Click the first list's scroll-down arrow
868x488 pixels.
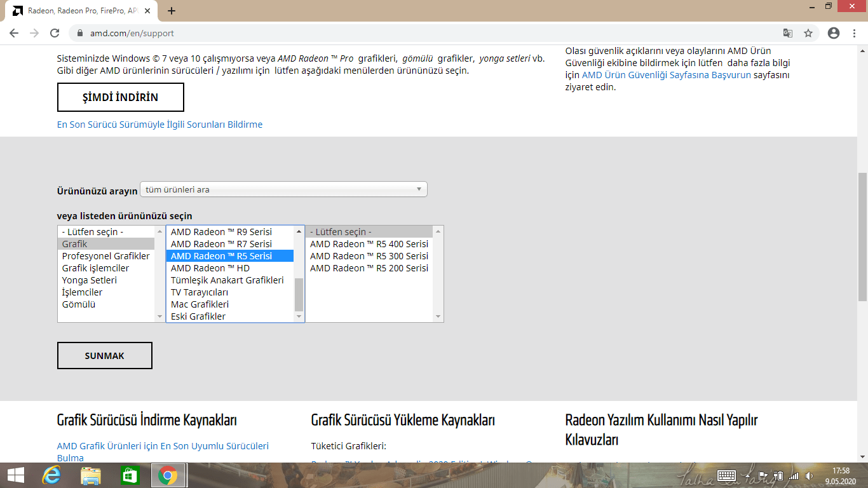159,317
